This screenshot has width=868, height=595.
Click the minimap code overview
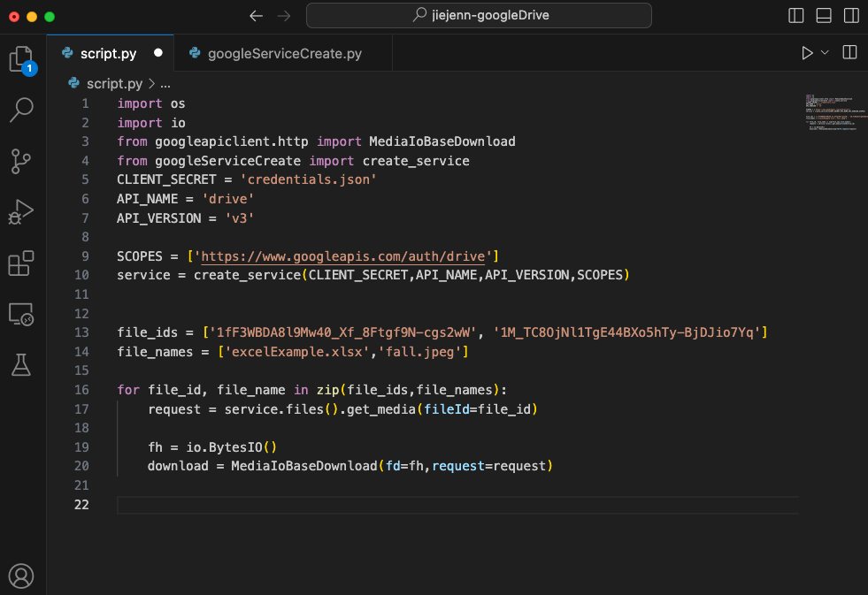coord(836,112)
